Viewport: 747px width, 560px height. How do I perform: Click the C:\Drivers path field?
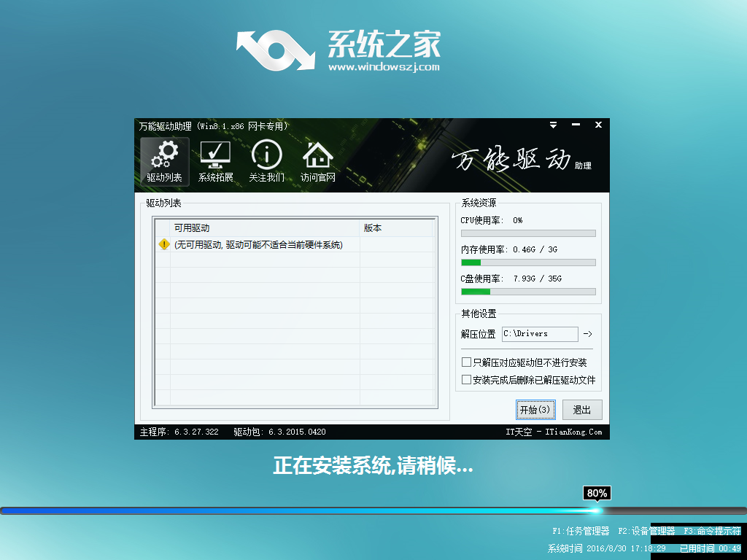point(540,334)
